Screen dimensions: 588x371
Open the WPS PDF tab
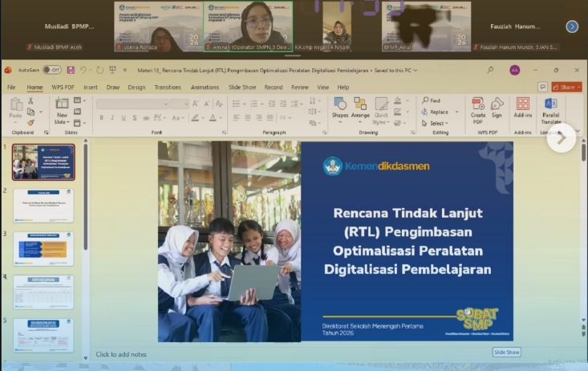tap(63, 87)
